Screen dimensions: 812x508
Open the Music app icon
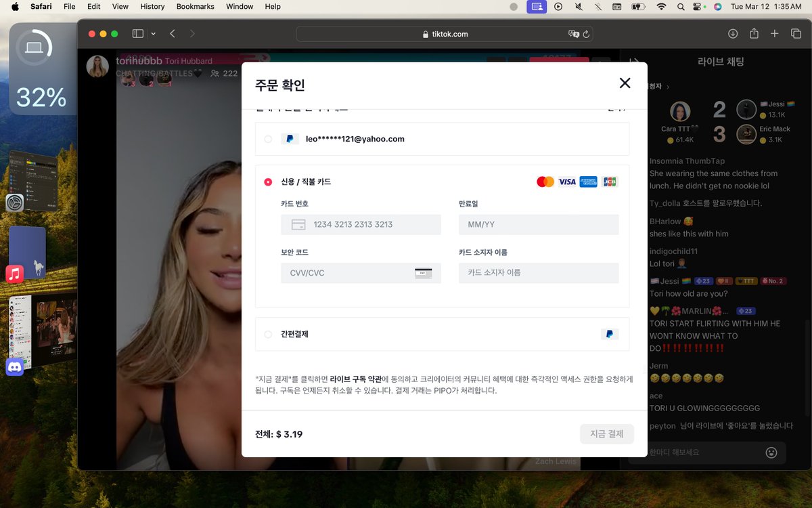[14, 274]
